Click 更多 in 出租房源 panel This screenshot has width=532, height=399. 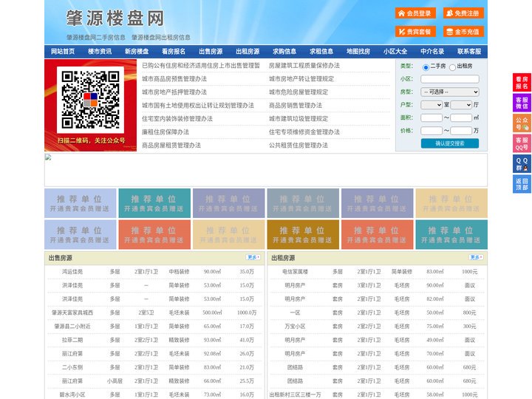[476, 258]
